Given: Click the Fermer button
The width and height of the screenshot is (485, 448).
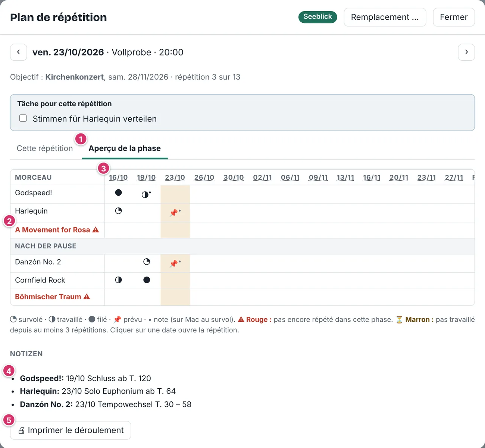Looking at the screenshot, I should pyautogui.click(x=454, y=17).
